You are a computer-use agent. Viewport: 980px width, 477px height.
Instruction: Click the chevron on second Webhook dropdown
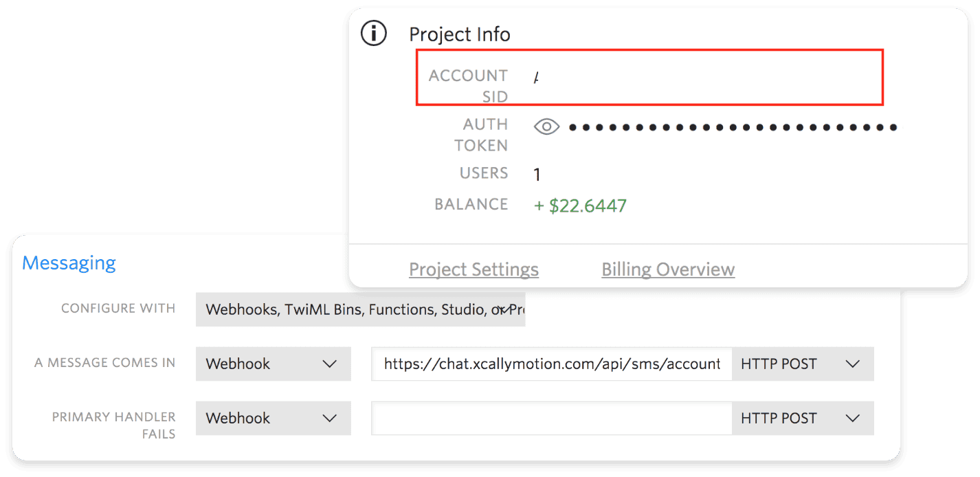(330, 418)
